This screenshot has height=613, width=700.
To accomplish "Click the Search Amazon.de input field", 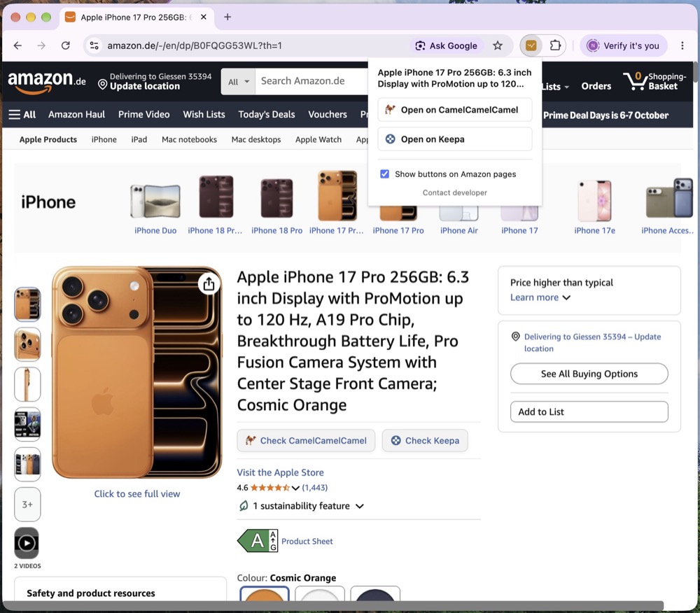I will (312, 81).
